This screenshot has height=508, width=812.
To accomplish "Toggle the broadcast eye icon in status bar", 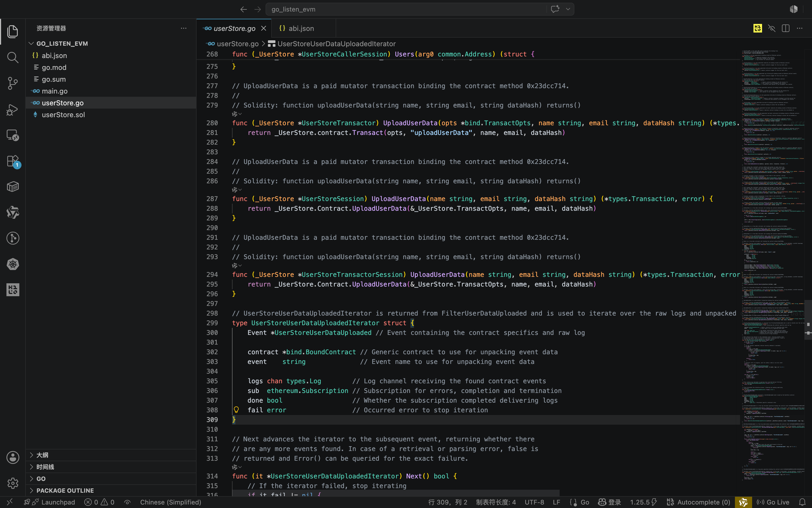I will (127, 502).
